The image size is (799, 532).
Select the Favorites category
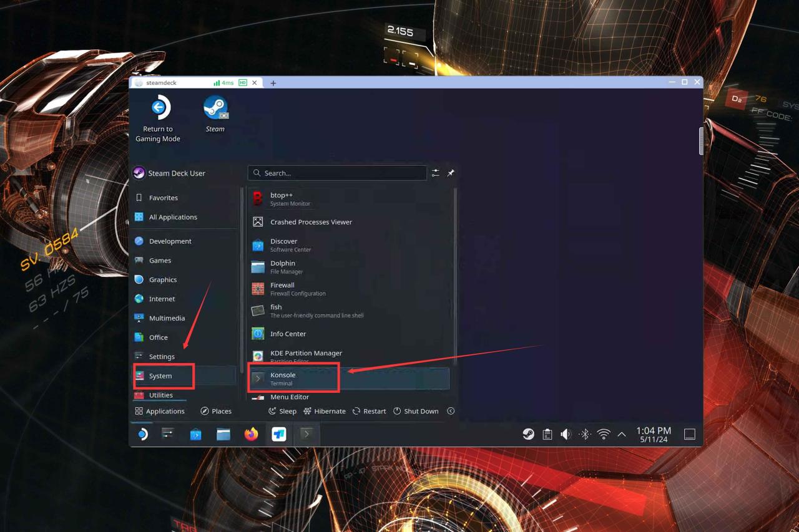185,198
